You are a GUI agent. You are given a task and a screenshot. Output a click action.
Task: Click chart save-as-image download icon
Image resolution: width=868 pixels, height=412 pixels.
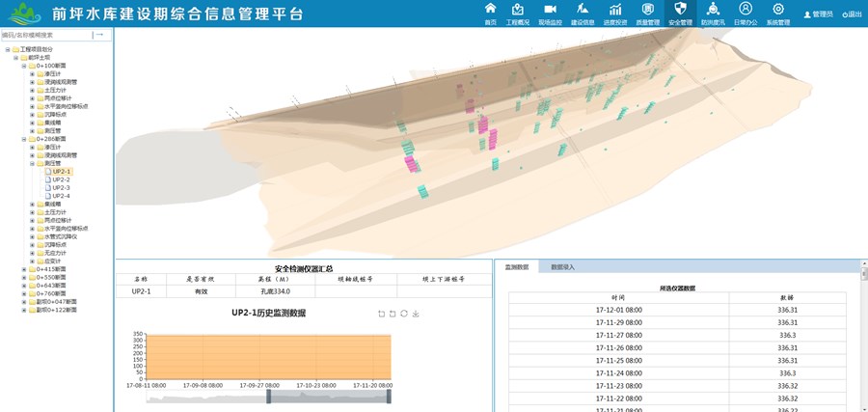click(x=416, y=315)
